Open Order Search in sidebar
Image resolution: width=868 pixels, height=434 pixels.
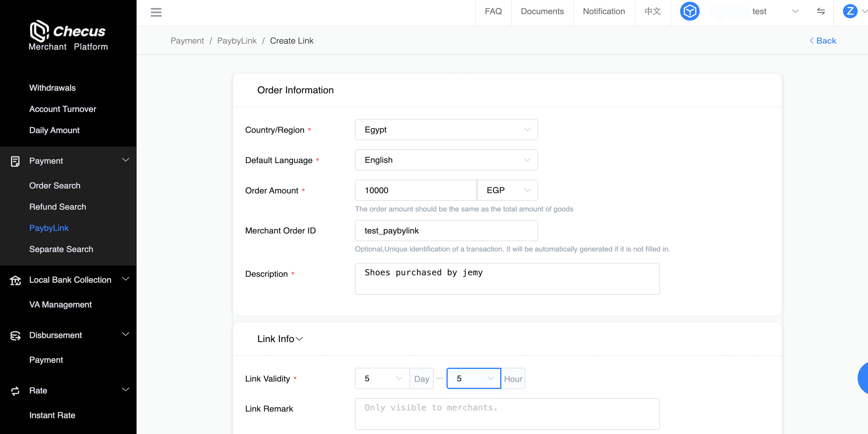click(x=55, y=186)
